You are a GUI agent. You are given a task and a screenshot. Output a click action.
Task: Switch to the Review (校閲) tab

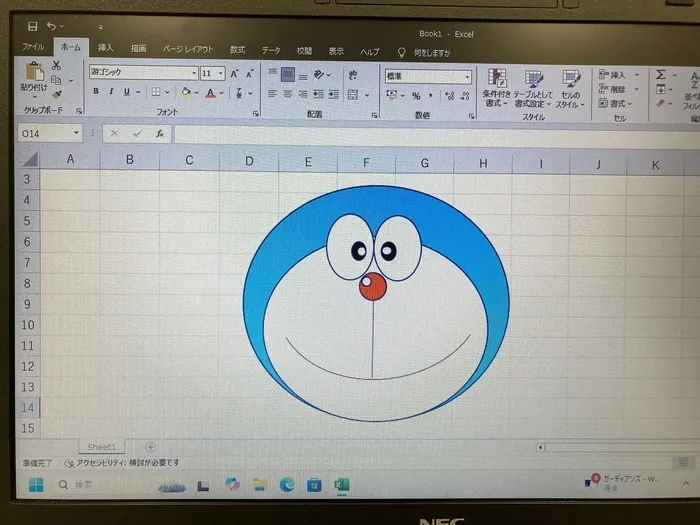click(304, 51)
